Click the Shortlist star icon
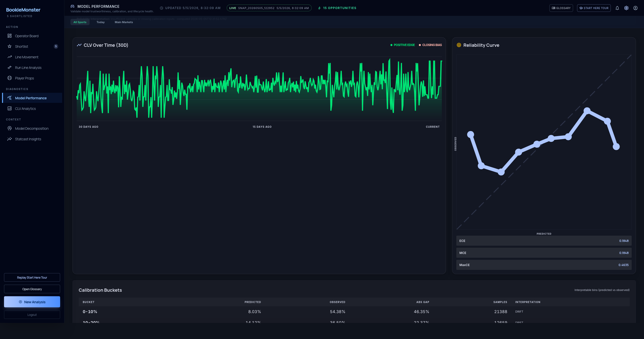Viewport: 644px width, 339px height. point(10,46)
